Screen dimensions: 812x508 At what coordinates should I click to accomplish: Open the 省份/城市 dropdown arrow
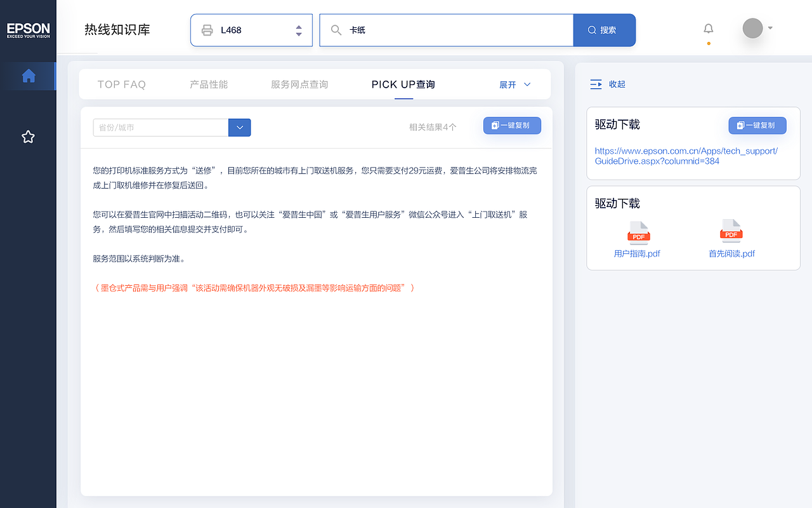click(x=239, y=127)
